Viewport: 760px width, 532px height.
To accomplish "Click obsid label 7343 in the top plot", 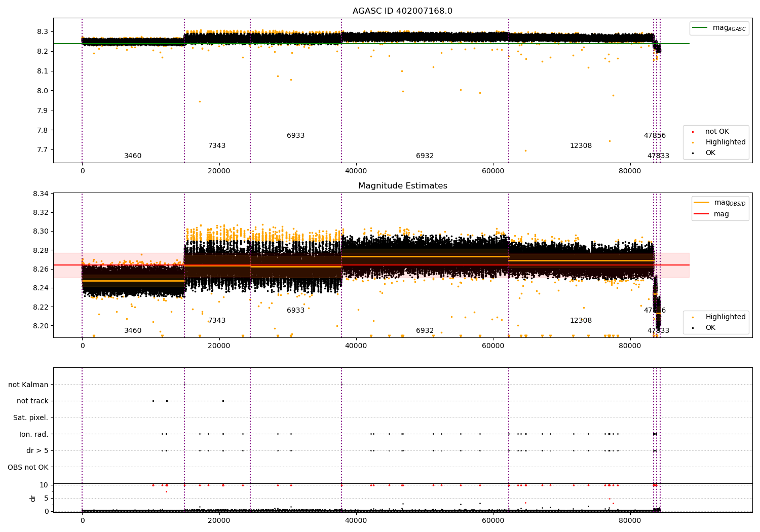I will (217, 146).
